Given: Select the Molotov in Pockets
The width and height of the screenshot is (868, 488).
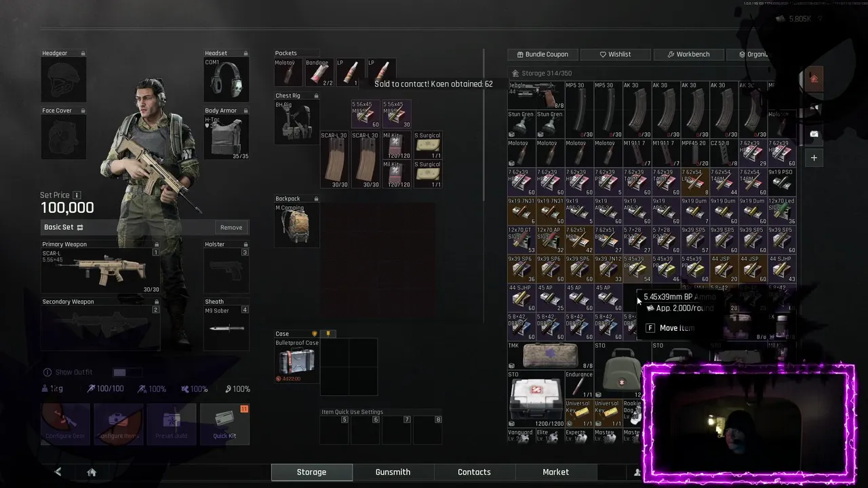Looking at the screenshot, I should 288,73.
